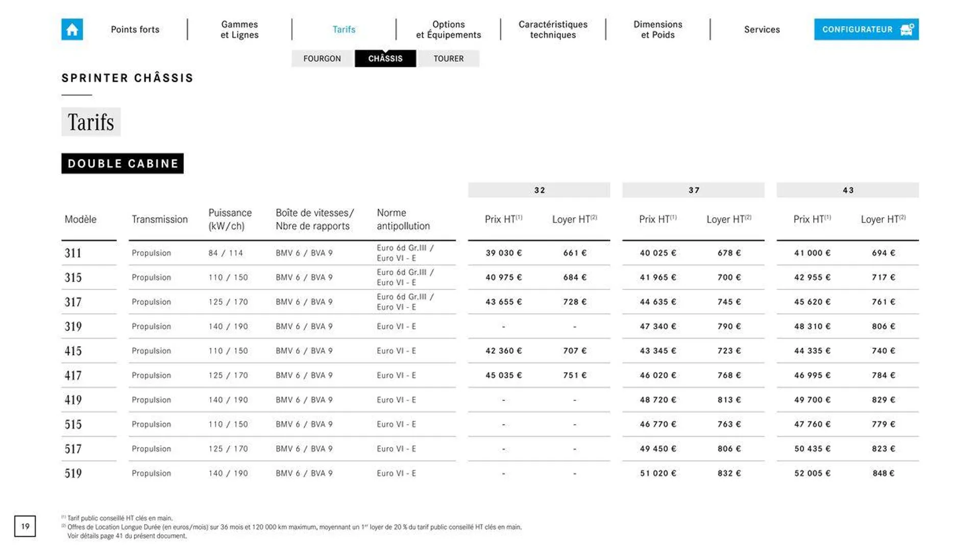Select model 311 row label
The image size is (980, 551).
pos(73,253)
